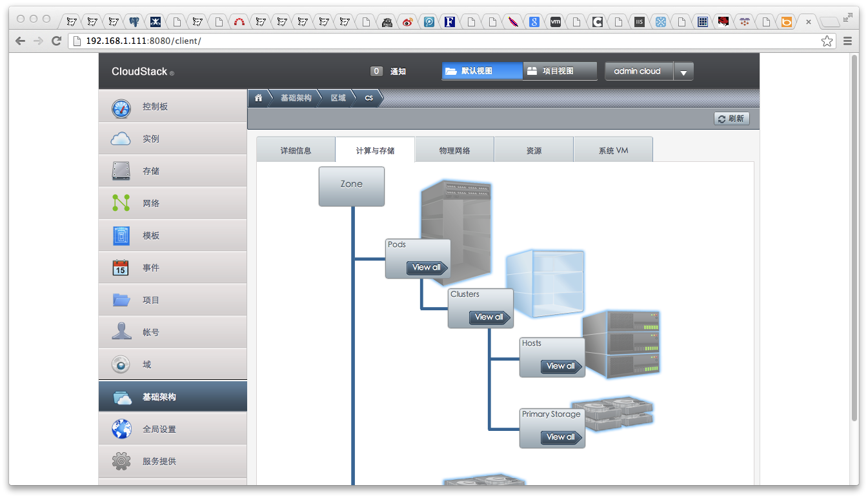Click View all under Hosts
The image size is (868, 498).
561,366
